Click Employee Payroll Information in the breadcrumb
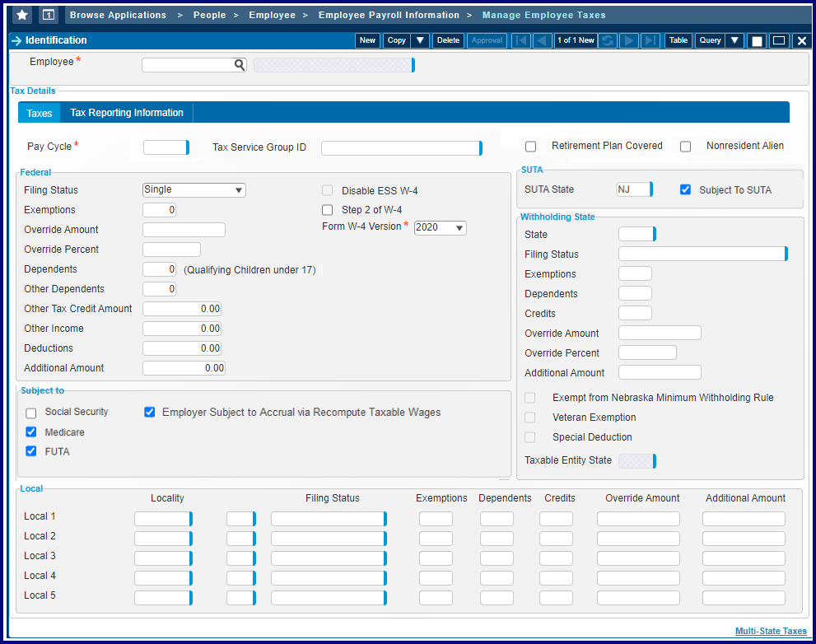 pyautogui.click(x=389, y=15)
